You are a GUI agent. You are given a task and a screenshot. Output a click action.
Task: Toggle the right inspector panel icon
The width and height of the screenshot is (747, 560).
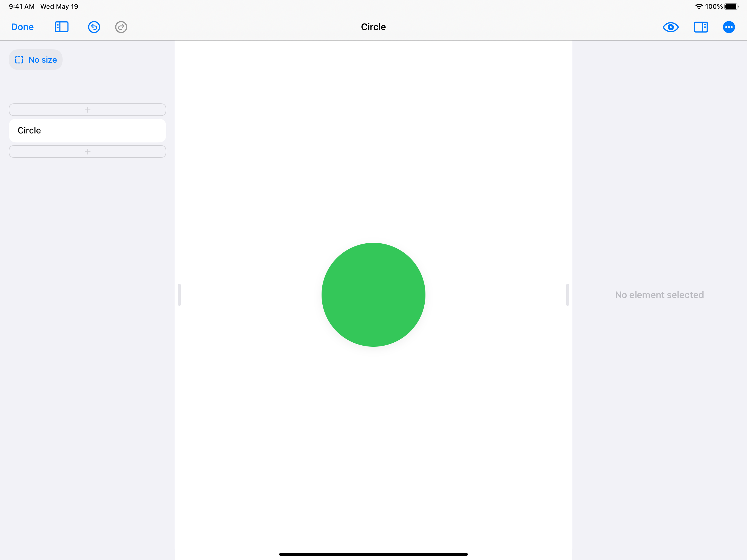[701, 27]
